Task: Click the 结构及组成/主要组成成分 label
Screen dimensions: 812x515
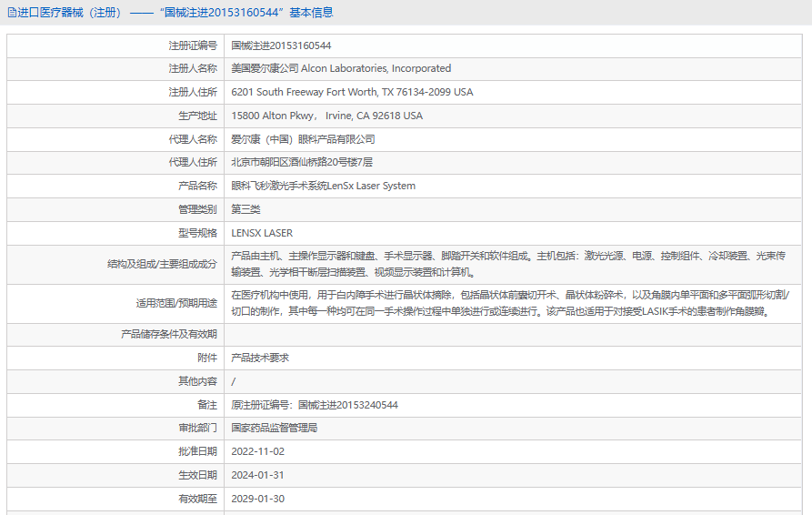Action: coord(162,264)
